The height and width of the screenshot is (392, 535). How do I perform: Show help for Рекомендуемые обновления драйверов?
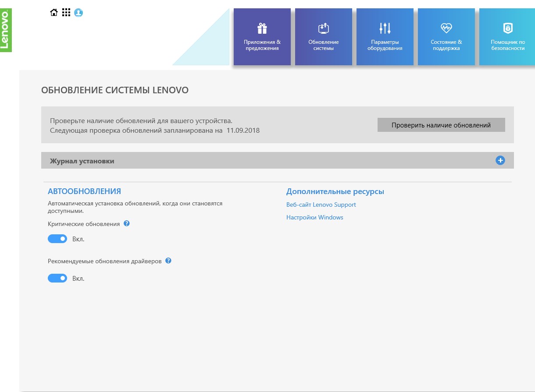168,261
